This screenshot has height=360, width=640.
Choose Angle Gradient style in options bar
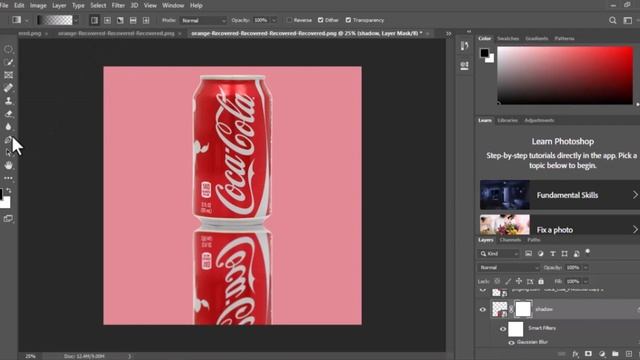[120, 20]
